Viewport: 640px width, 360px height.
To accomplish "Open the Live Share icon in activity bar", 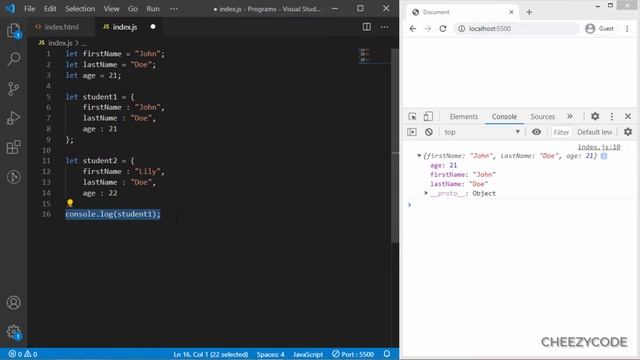I will pyautogui.click(x=13, y=177).
